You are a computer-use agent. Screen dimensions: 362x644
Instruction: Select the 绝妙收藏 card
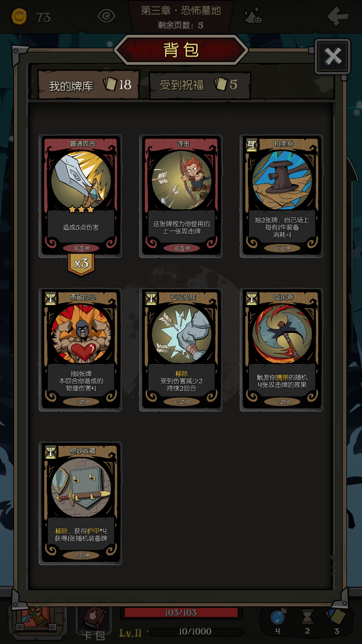point(81,503)
